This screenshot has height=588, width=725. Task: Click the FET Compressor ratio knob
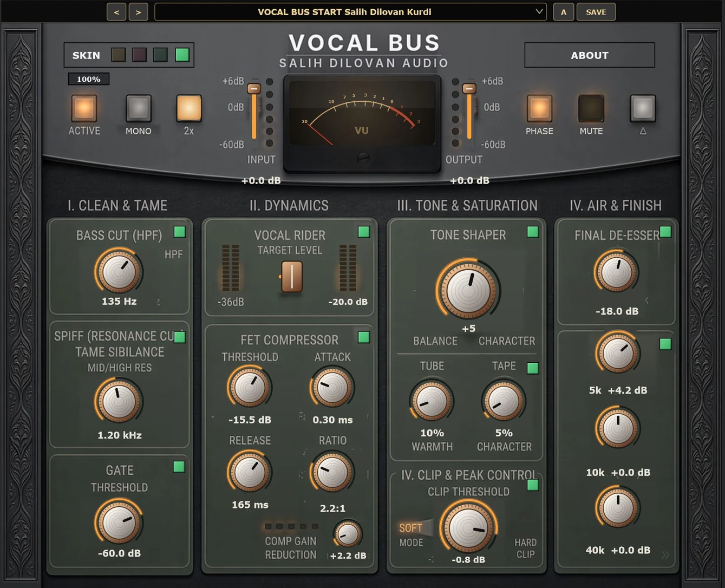click(332, 472)
